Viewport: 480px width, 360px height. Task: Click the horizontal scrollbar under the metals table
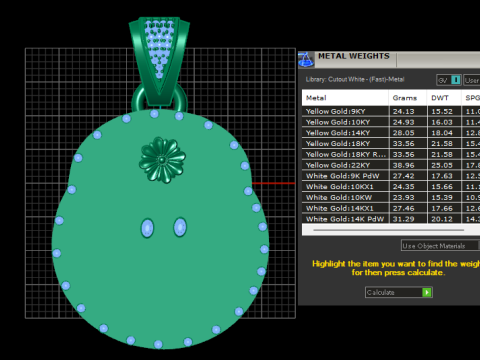click(389, 230)
